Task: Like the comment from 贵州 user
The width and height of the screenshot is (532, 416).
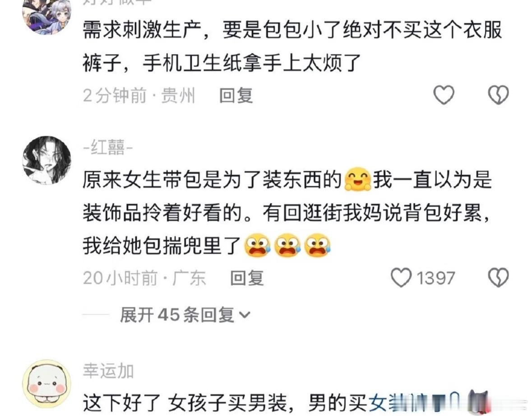Action: 444,95
